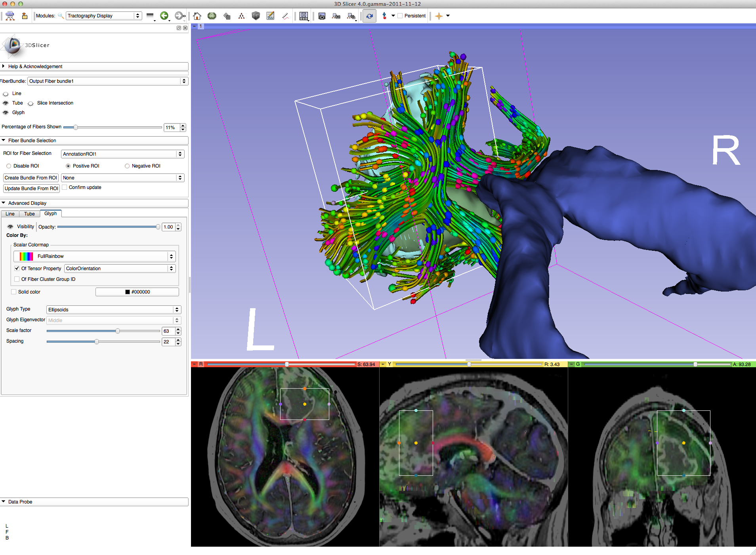The width and height of the screenshot is (756, 555).
Task: Enable the Solid color checkbox
Action: [x=14, y=292]
